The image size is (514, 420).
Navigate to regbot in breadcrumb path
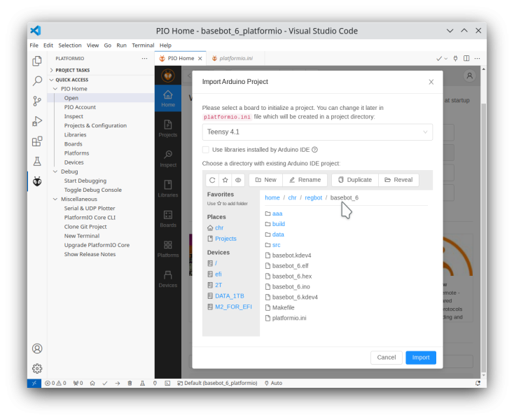313,197
